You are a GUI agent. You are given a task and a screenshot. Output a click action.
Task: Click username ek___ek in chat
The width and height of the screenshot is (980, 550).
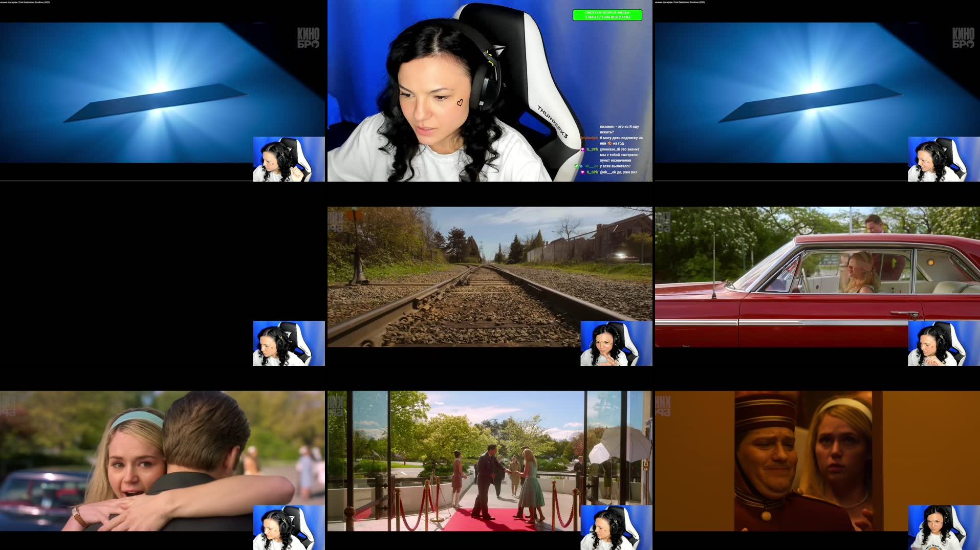click(592, 166)
